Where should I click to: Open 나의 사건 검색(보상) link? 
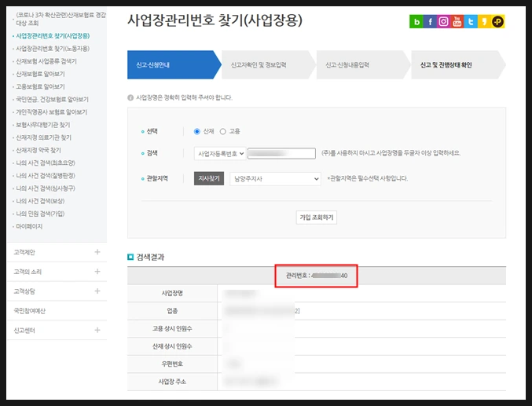point(40,201)
